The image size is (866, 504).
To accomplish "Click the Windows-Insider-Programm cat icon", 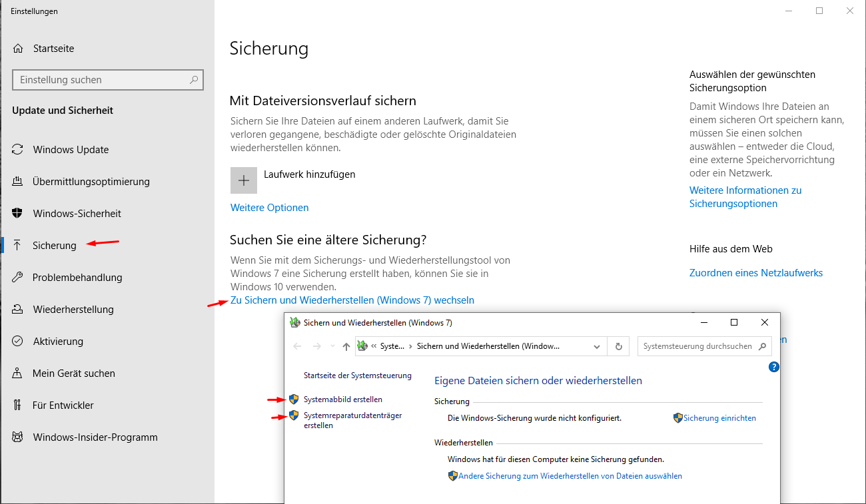I will [18, 437].
